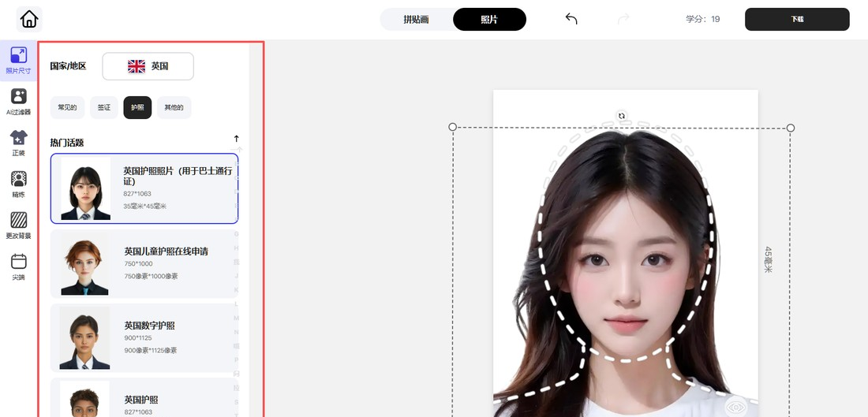Select the 护照 passport category tab

point(137,108)
